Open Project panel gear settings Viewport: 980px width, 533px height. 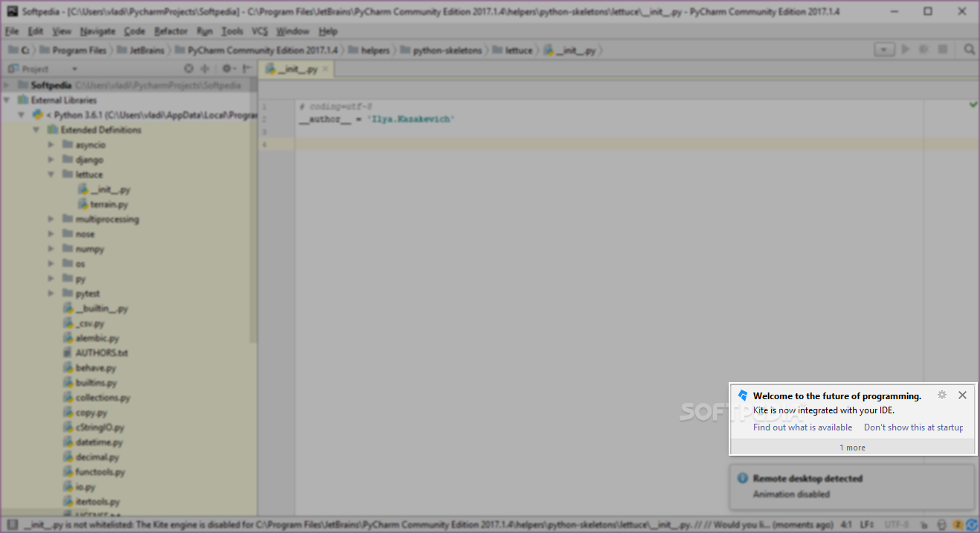click(x=228, y=68)
